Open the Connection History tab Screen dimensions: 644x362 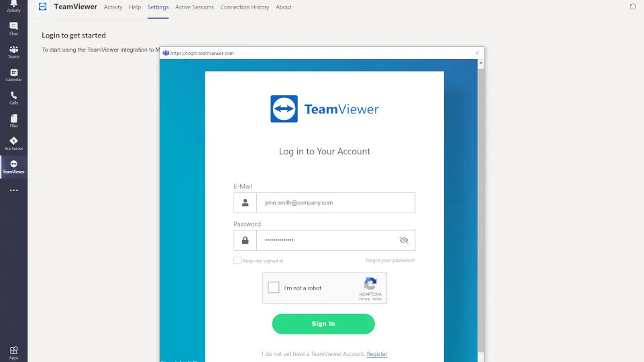[x=245, y=7]
